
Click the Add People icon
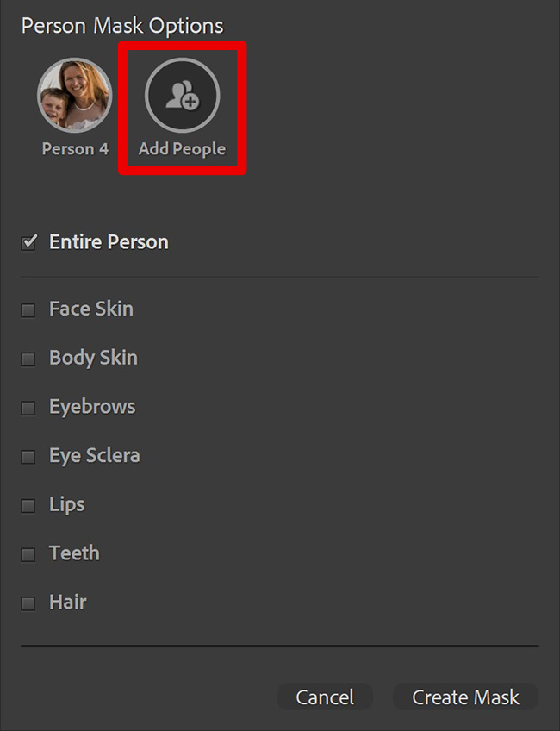point(182,96)
